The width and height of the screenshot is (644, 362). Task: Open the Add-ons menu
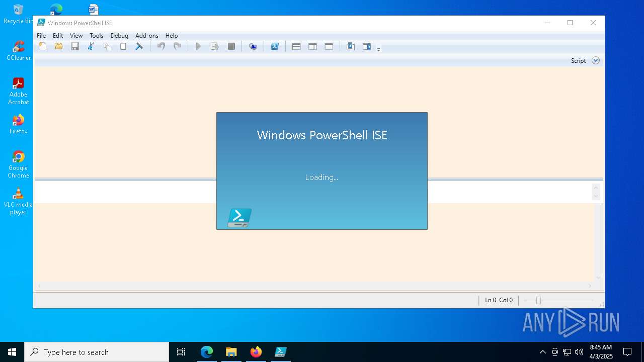[x=147, y=36]
